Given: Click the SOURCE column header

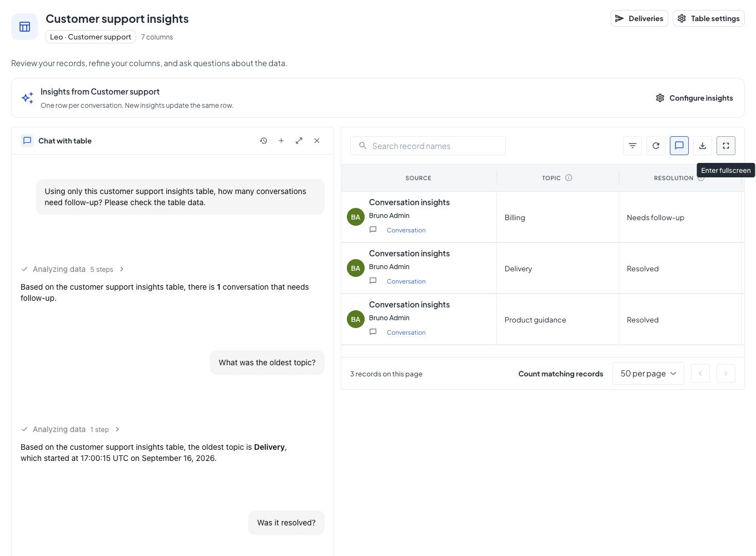Looking at the screenshot, I should pyautogui.click(x=418, y=178).
